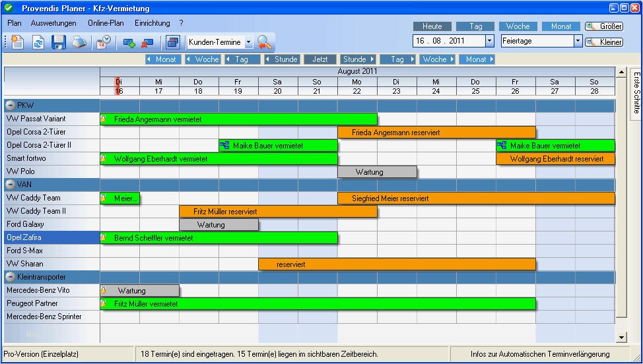Create a new plan with the toolbar icon
Screen dimensions: 643x364
coord(18,42)
